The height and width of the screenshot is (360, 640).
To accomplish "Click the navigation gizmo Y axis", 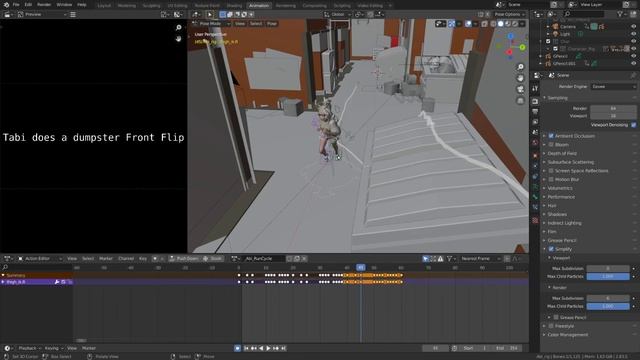I will [522, 47].
